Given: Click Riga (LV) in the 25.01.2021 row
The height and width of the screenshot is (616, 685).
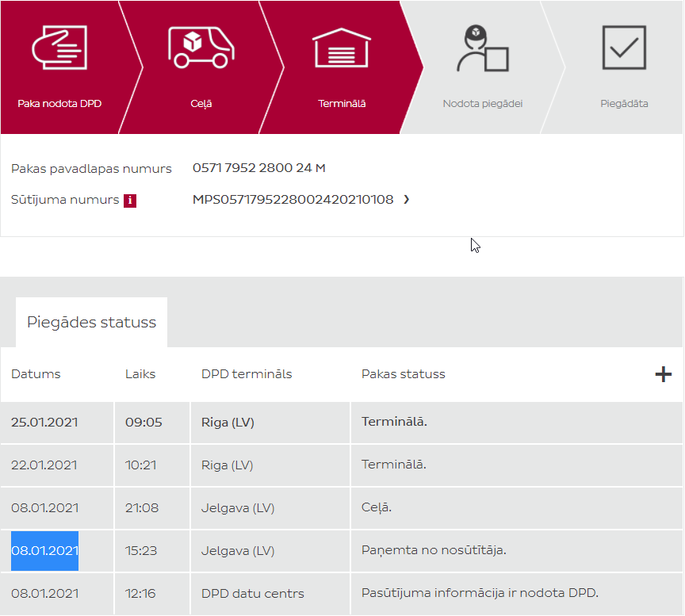Looking at the screenshot, I should pos(228,423).
